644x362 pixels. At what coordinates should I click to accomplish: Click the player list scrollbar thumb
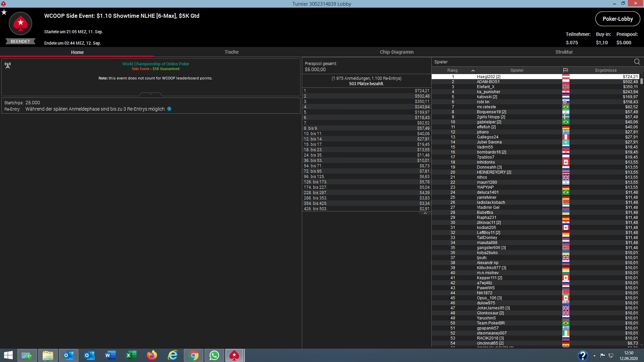click(641, 81)
